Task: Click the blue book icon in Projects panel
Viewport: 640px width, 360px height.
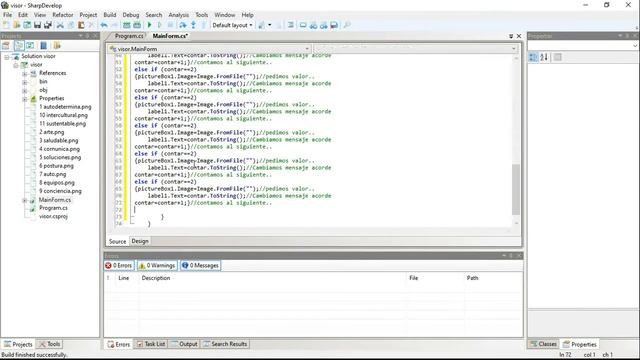Action: click(43, 46)
